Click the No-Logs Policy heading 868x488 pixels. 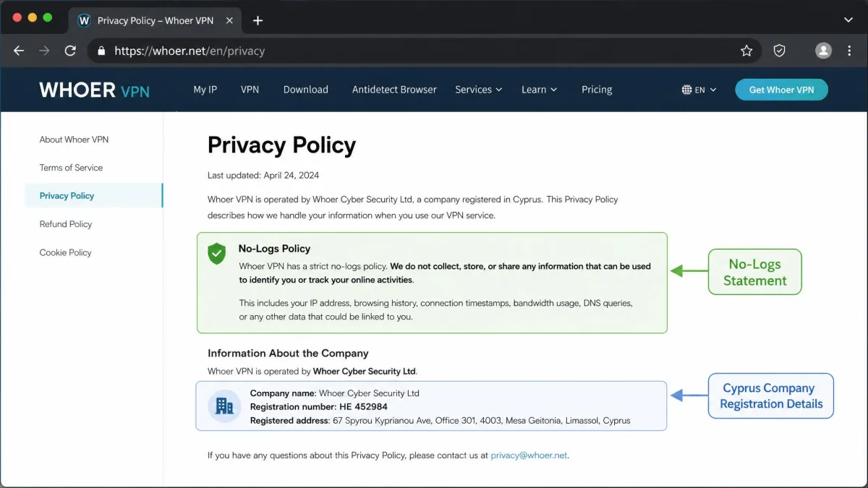pyautogui.click(x=274, y=249)
